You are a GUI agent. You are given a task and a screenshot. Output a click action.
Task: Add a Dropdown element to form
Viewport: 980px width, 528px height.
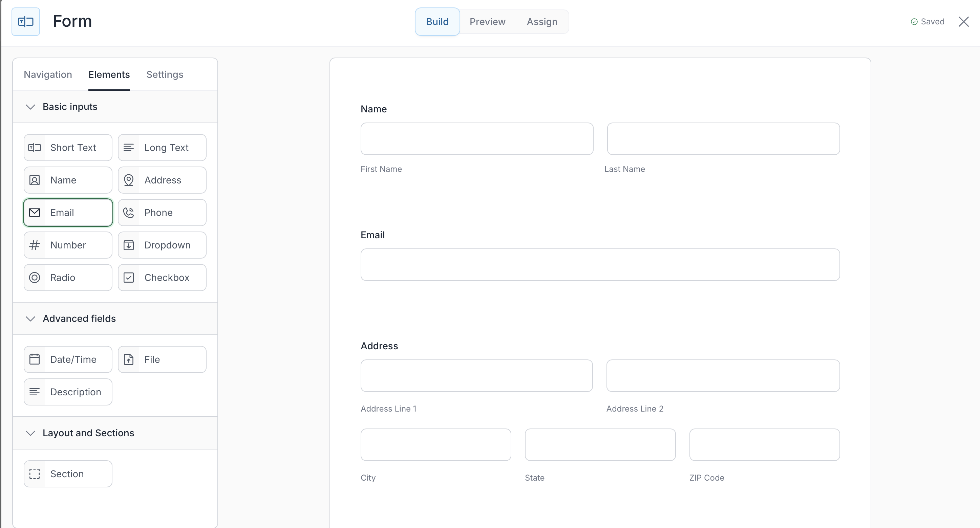162,245
